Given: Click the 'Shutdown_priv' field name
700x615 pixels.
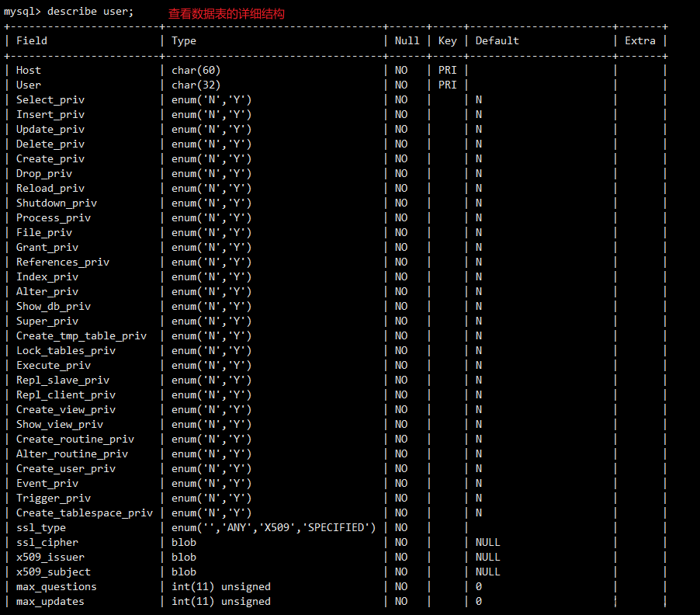Looking at the screenshot, I should click(x=57, y=203).
